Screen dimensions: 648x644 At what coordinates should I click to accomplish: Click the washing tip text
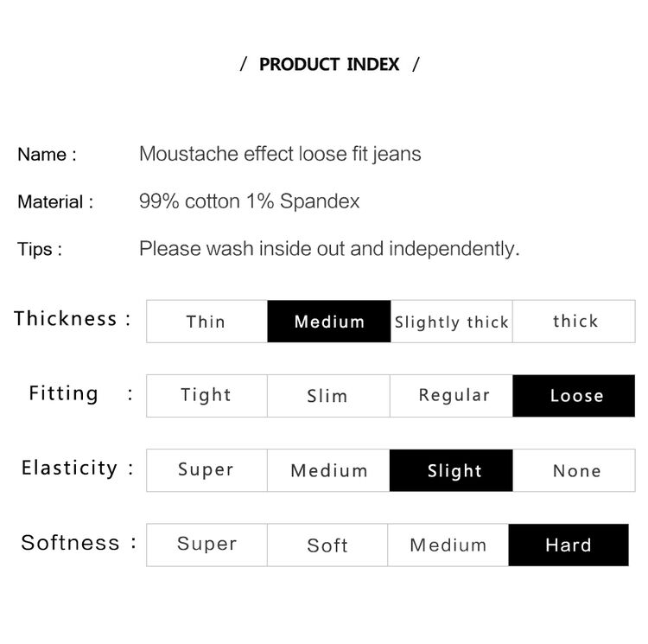tap(329, 249)
